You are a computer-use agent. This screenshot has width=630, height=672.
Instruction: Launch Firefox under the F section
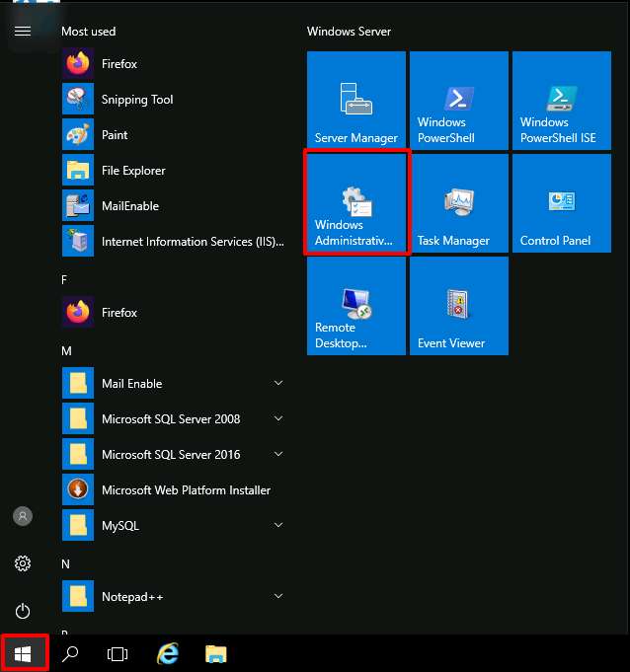pyautogui.click(x=173, y=313)
